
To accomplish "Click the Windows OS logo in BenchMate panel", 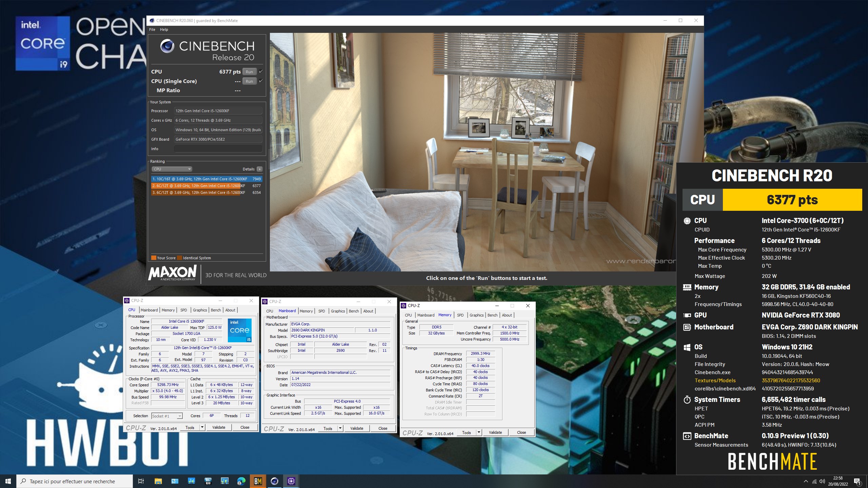I will 687,347.
